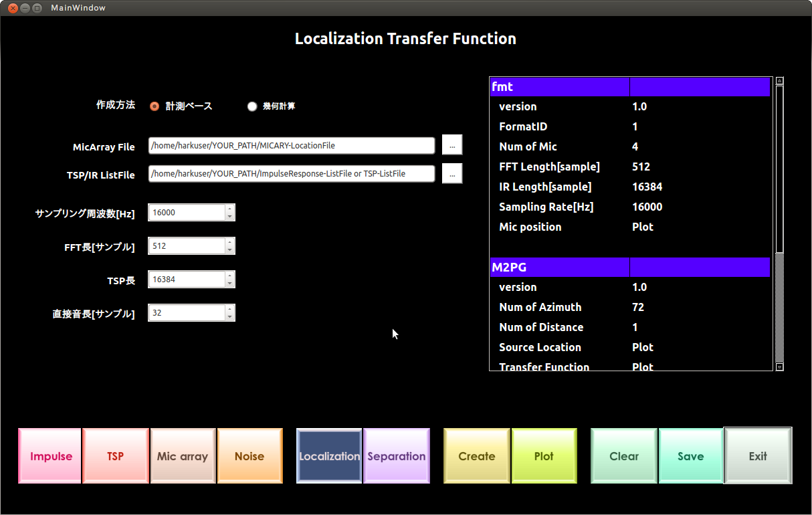The width and height of the screenshot is (812, 515).
Task: Open file browser for TSP/IR ListFile
Action: [452, 173]
